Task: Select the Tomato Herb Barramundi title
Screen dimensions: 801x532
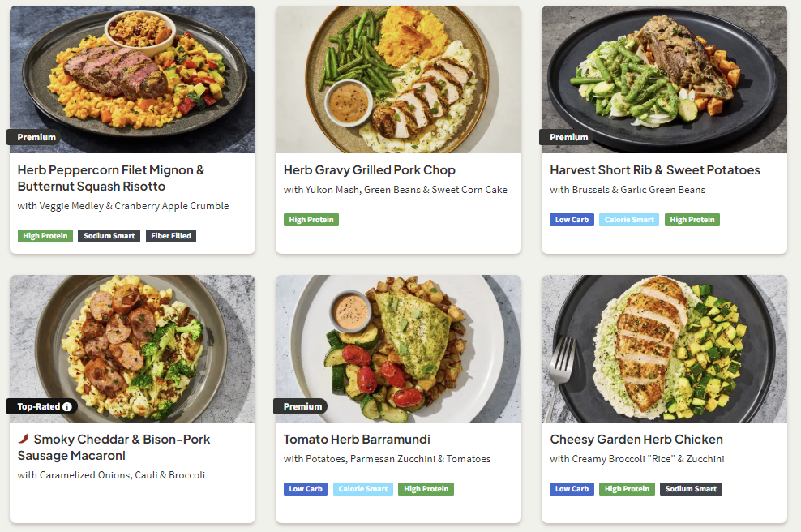Action: click(357, 440)
